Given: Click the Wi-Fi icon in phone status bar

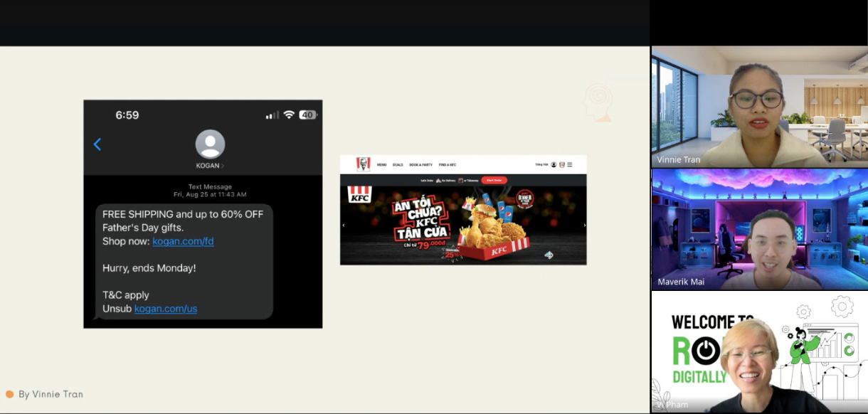Looking at the screenshot, I should tap(289, 115).
